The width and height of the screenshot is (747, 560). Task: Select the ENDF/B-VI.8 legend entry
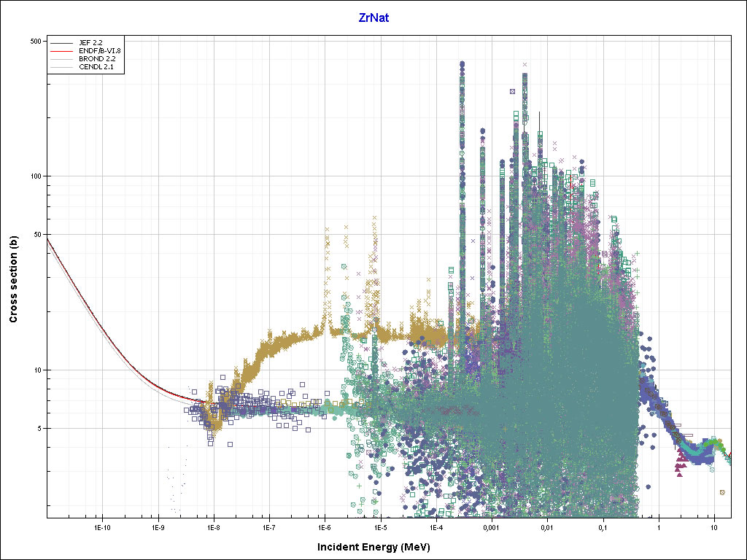coord(99,51)
